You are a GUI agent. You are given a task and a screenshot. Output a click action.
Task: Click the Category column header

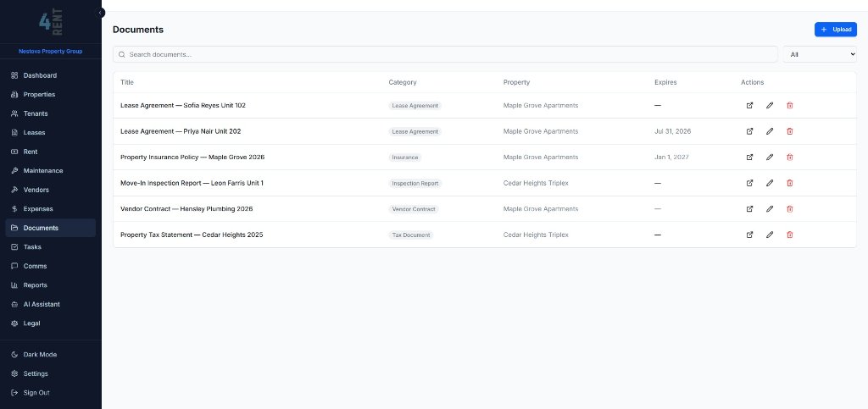[403, 82]
